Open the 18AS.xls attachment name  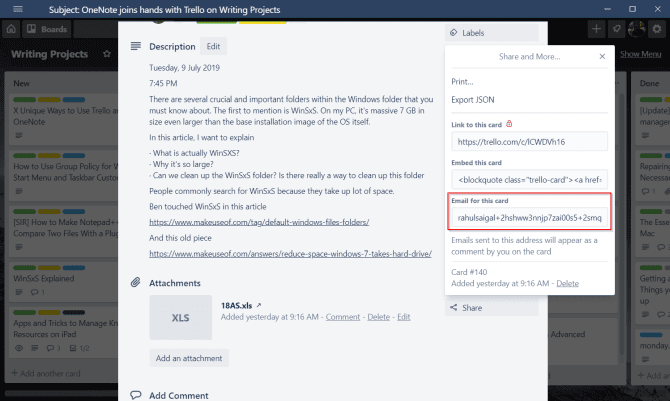[236, 305]
